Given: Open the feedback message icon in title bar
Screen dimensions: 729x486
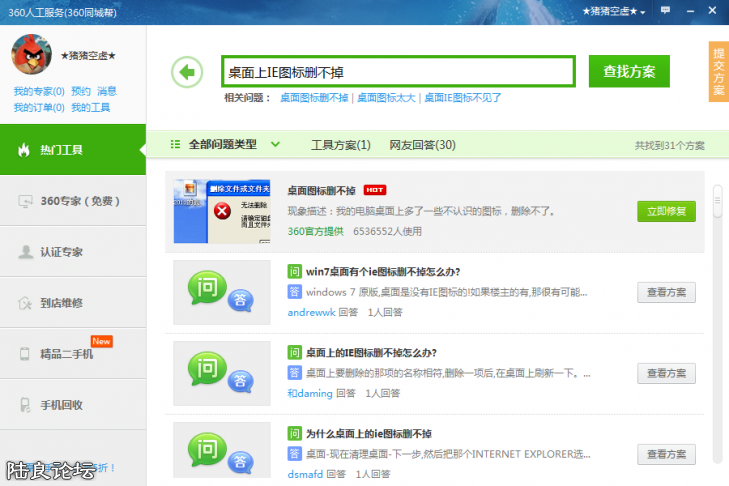Looking at the screenshot, I should pos(665,10).
